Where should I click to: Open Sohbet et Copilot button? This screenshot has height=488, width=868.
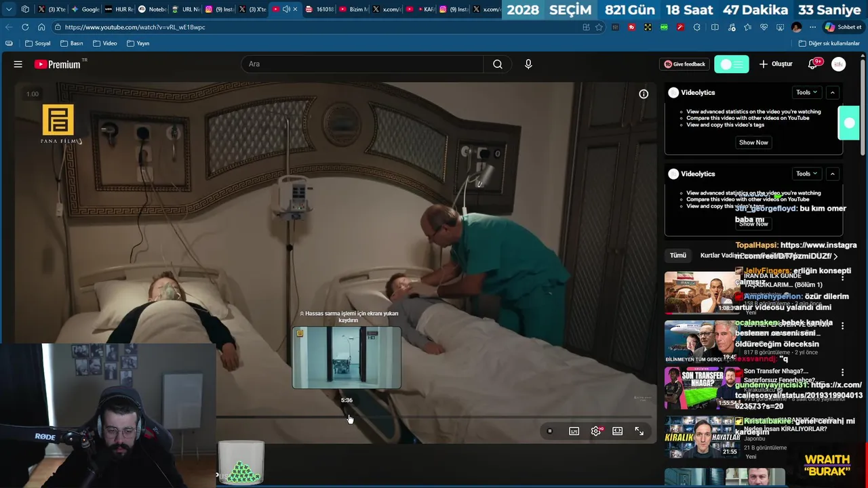click(843, 27)
